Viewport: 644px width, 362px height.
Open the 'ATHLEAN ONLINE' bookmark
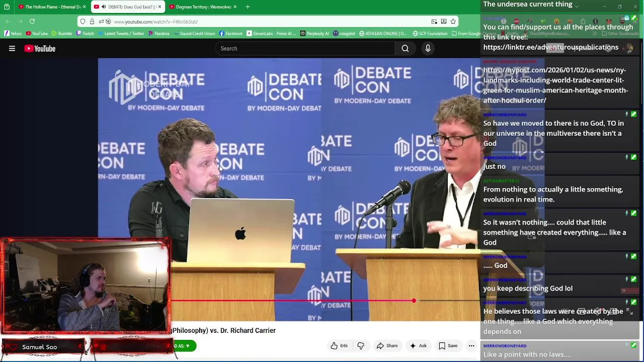[x=382, y=34]
